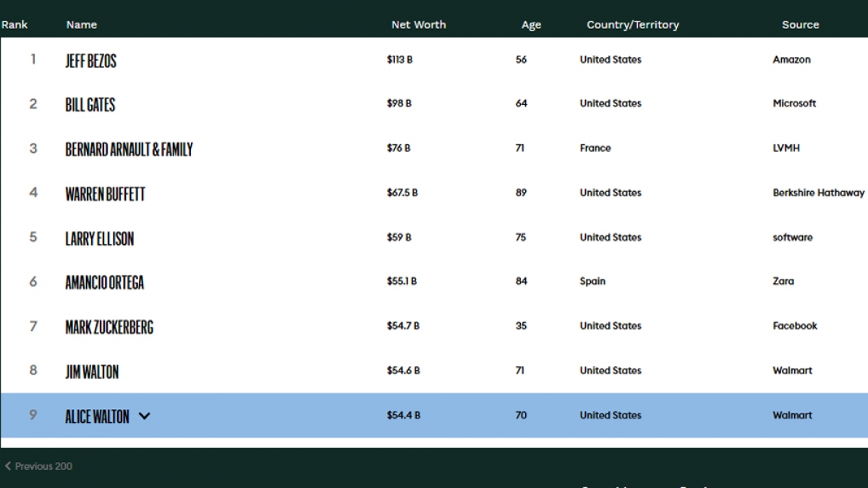Screen dimensions: 868x488
Task: Expand the Alice Walton row chevron
Action: 145,416
